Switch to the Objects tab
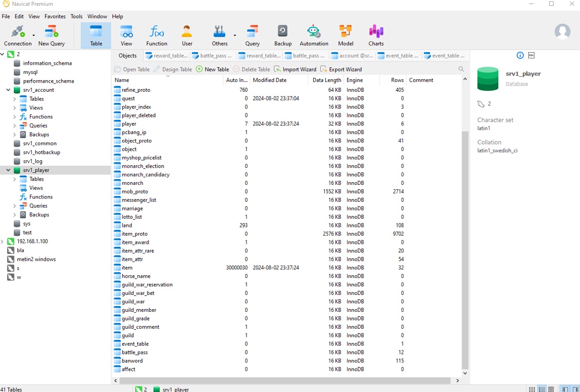 pyautogui.click(x=128, y=56)
